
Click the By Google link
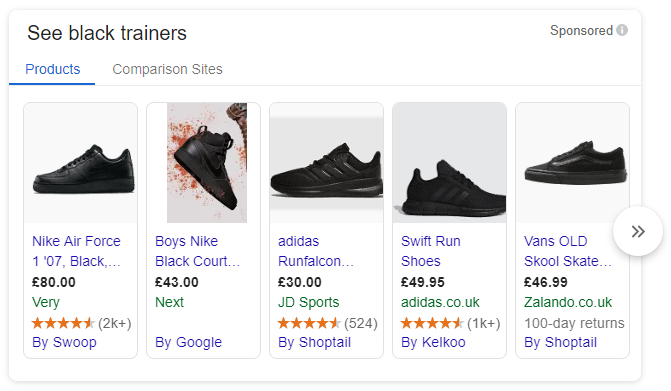(x=188, y=342)
